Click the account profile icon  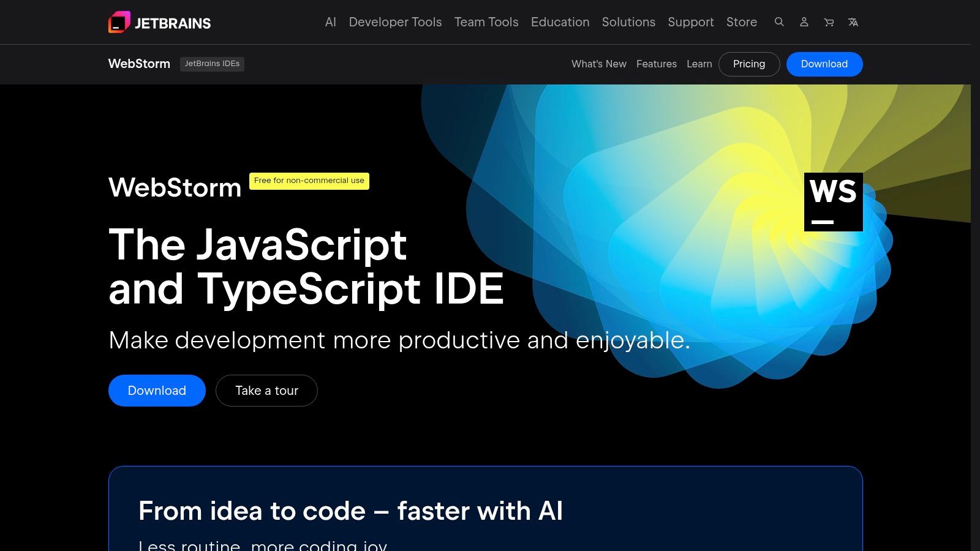(804, 22)
